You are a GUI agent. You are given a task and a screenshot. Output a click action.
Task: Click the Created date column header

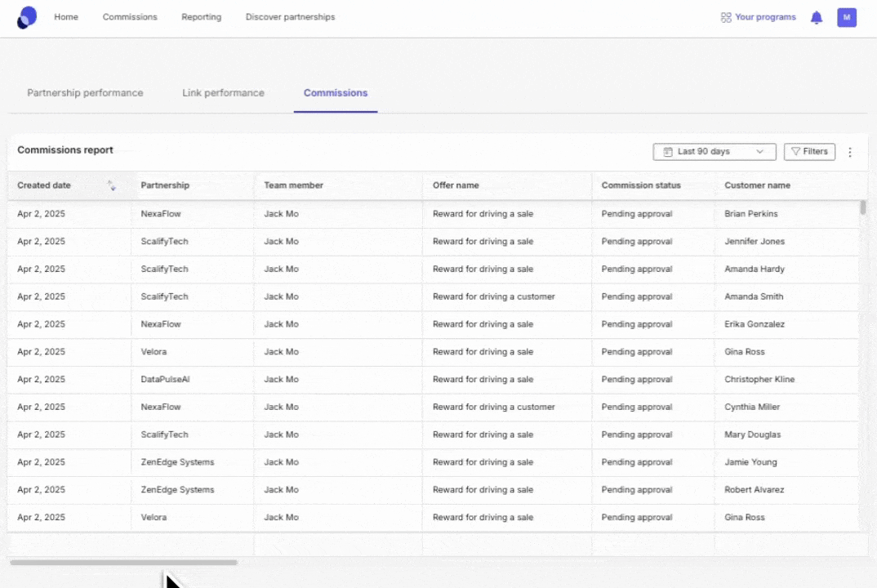pyautogui.click(x=43, y=185)
